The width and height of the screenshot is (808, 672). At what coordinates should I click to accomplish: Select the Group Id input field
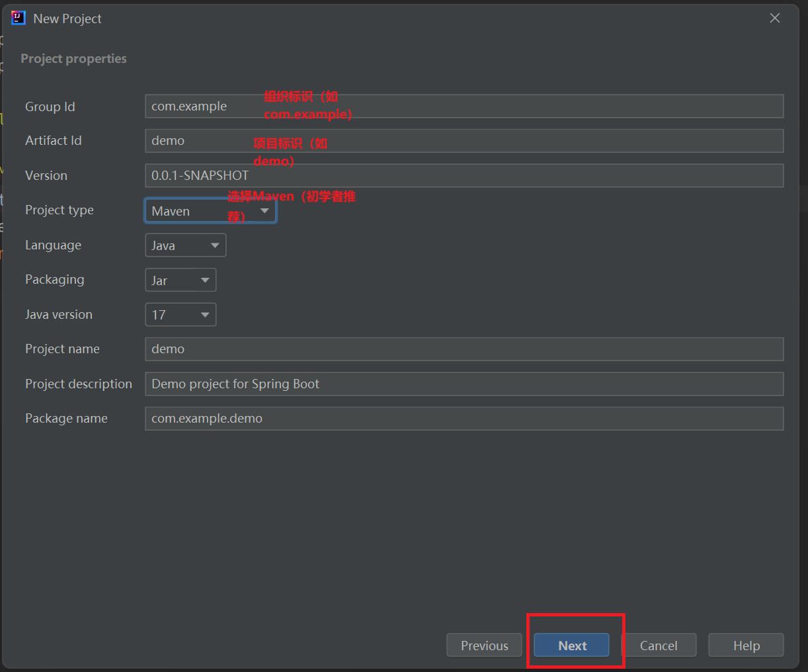tap(463, 106)
